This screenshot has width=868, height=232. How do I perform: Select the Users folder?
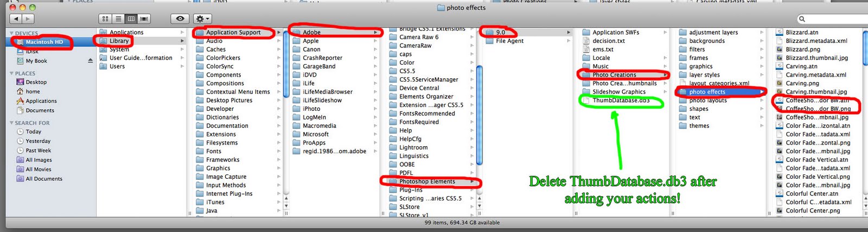[x=117, y=66]
